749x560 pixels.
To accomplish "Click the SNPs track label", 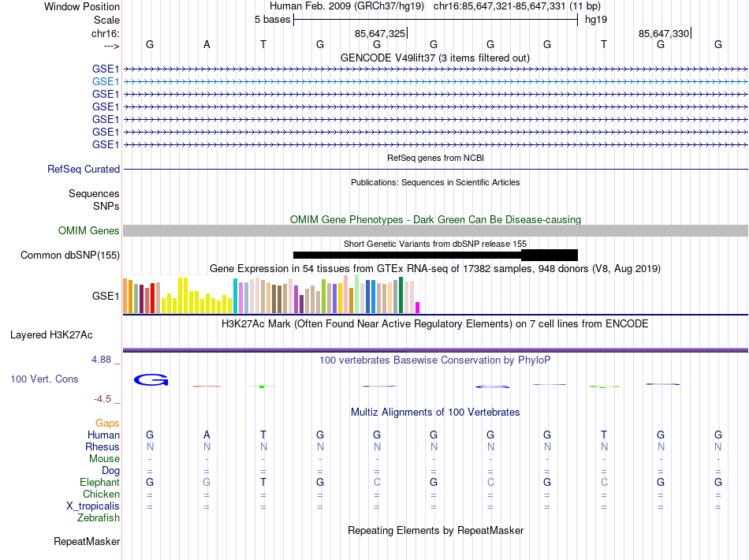I will [106, 206].
